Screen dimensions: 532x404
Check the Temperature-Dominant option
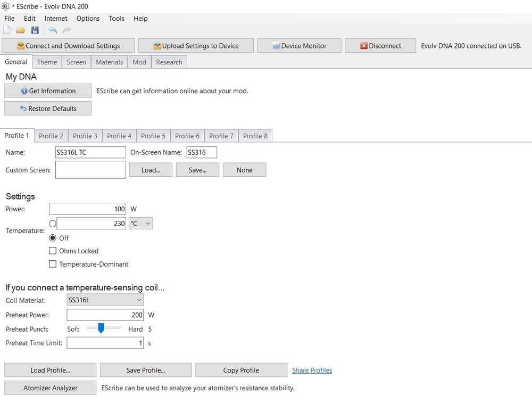(53, 264)
